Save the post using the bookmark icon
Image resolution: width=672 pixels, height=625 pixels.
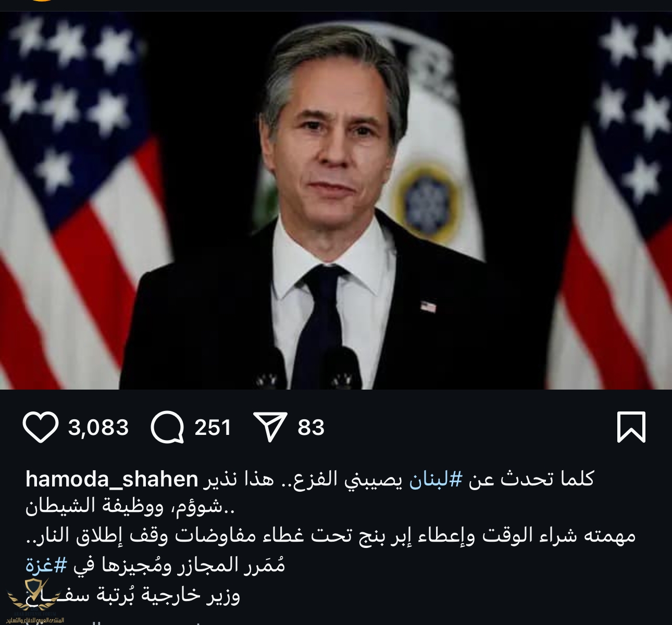point(631,427)
